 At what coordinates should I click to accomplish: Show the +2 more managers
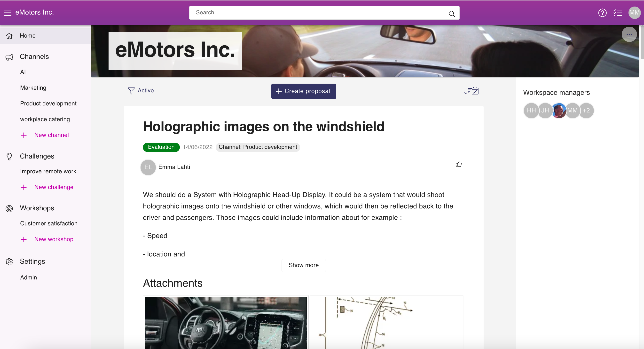tap(587, 111)
